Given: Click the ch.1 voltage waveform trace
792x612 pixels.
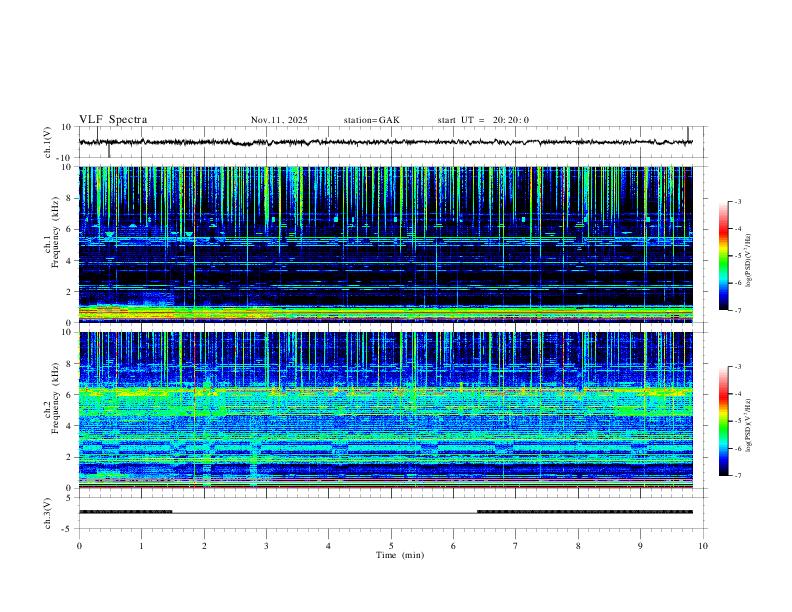Looking at the screenshot, I should tap(385, 142).
